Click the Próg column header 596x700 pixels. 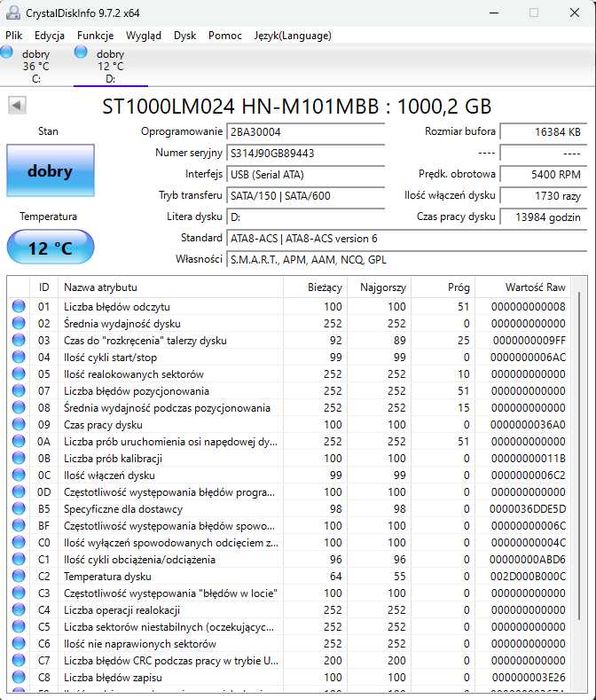point(443,287)
